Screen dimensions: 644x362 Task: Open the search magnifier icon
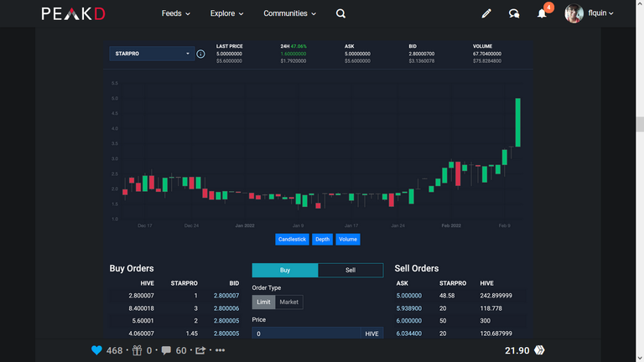pyautogui.click(x=340, y=13)
